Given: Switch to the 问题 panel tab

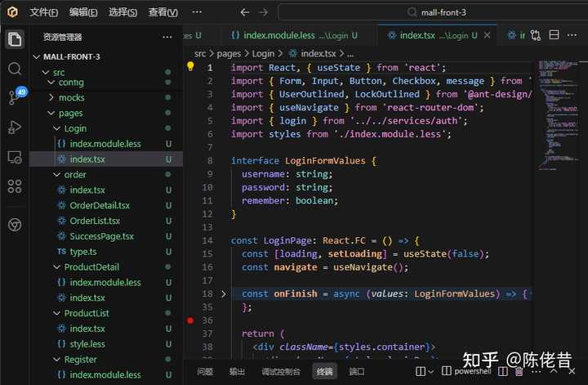Looking at the screenshot, I should 205,371.
